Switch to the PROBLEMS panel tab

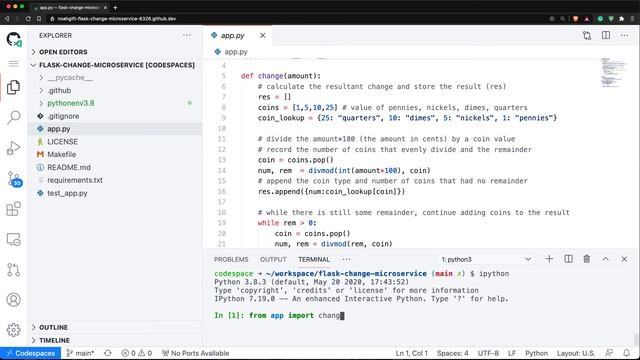(x=231, y=259)
